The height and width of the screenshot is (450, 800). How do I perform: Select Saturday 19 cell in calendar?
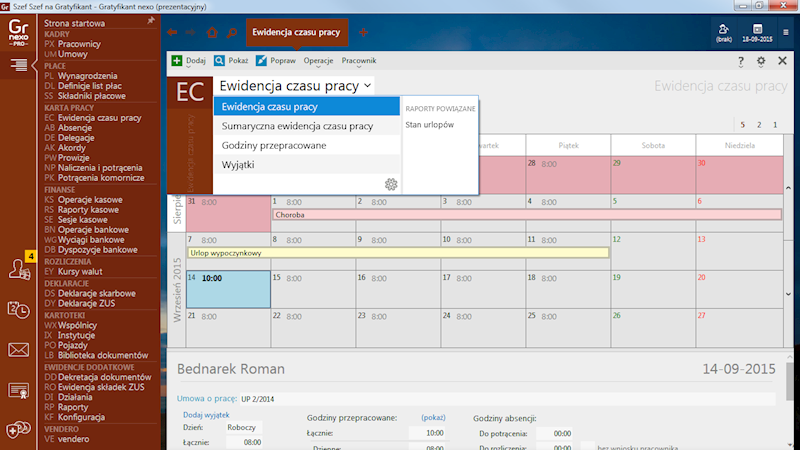click(x=653, y=289)
